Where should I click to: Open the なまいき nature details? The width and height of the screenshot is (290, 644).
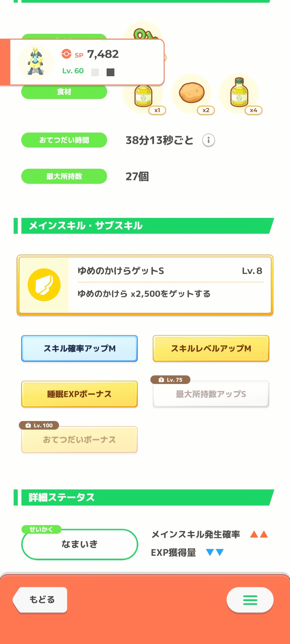coord(79,544)
